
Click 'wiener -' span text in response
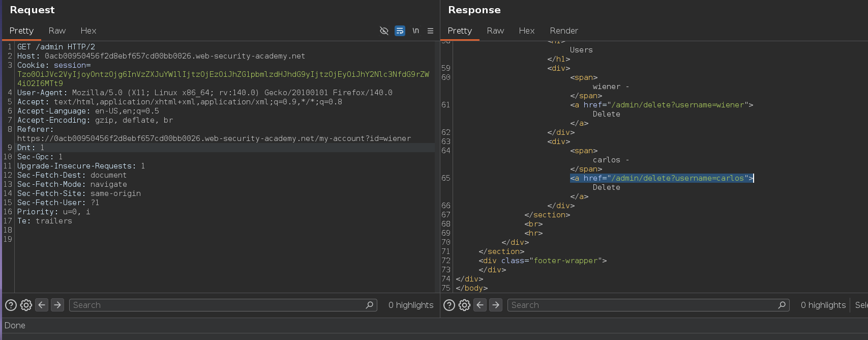[611, 87]
